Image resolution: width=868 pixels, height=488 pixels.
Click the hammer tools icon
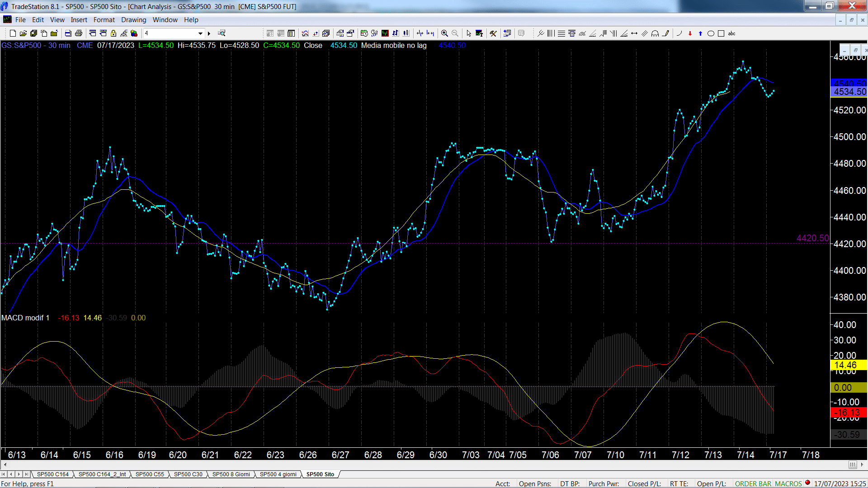(493, 33)
